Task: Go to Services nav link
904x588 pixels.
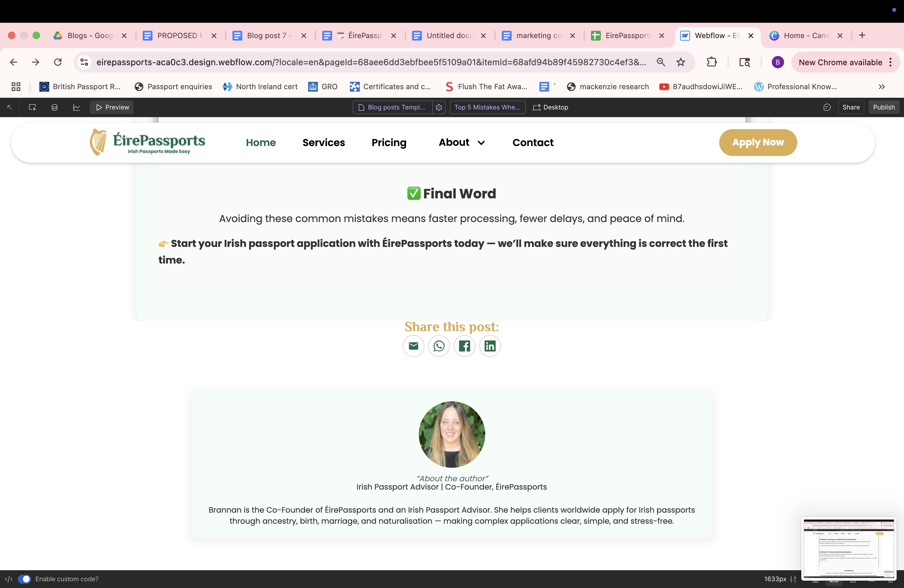Action: pyautogui.click(x=323, y=142)
